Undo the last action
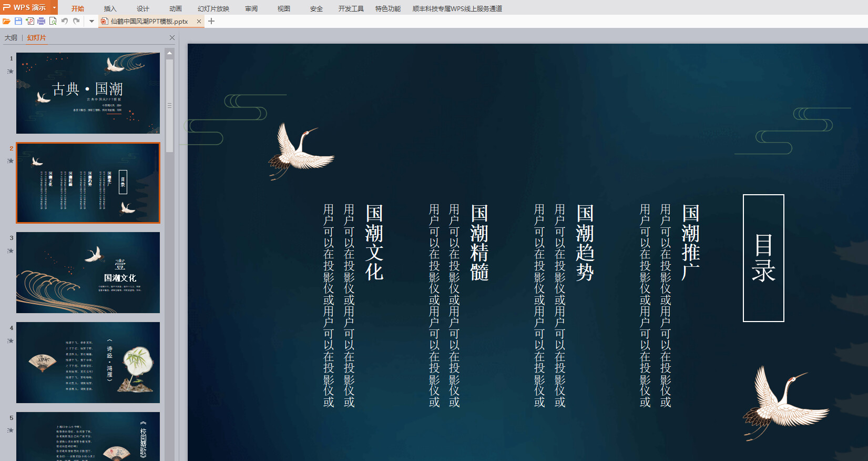Viewport: 868px width, 461px height. [x=65, y=21]
